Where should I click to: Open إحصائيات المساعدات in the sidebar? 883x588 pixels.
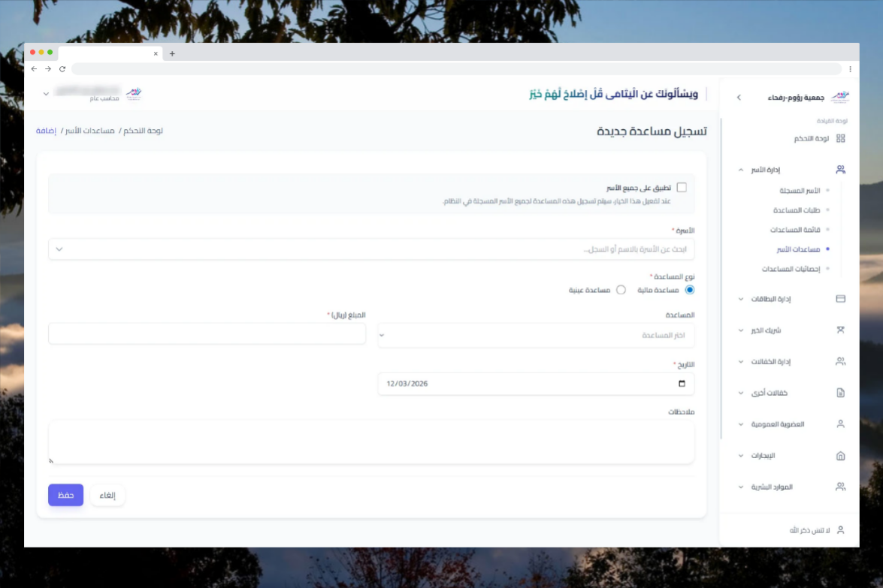click(x=791, y=269)
